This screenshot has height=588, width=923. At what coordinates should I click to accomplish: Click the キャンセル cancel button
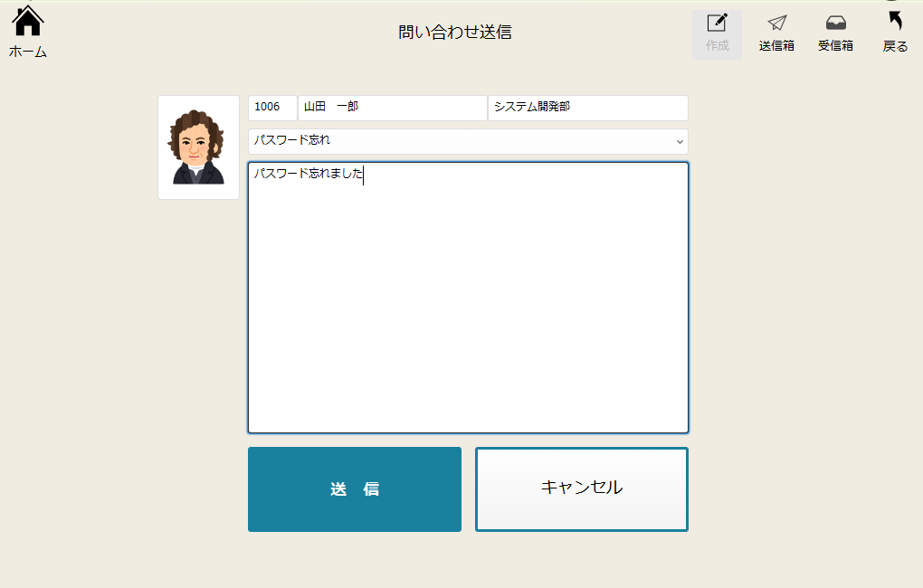[x=582, y=489]
